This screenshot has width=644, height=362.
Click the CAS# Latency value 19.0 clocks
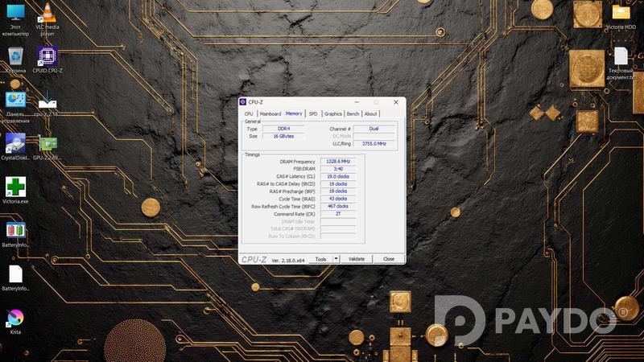(338, 176)
